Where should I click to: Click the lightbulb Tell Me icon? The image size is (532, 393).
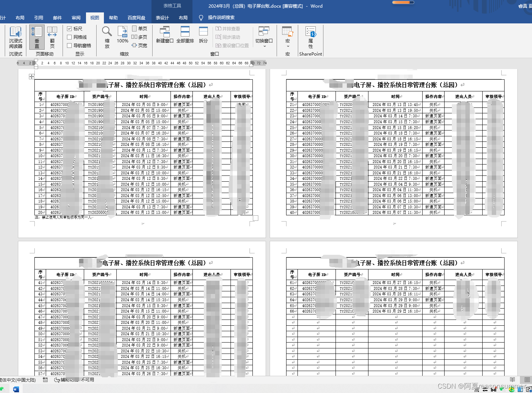[201, 18]
